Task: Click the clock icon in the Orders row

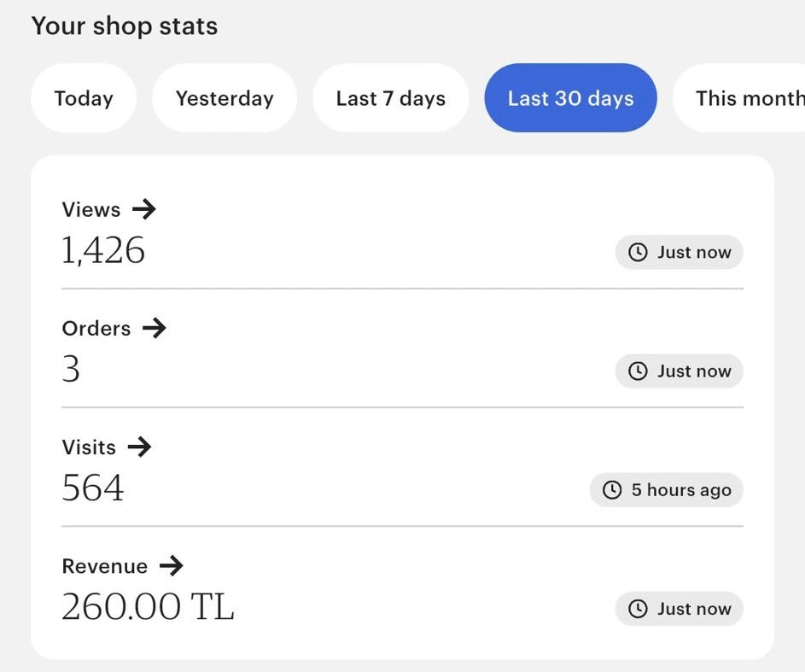Action: [x=638, y=371]
